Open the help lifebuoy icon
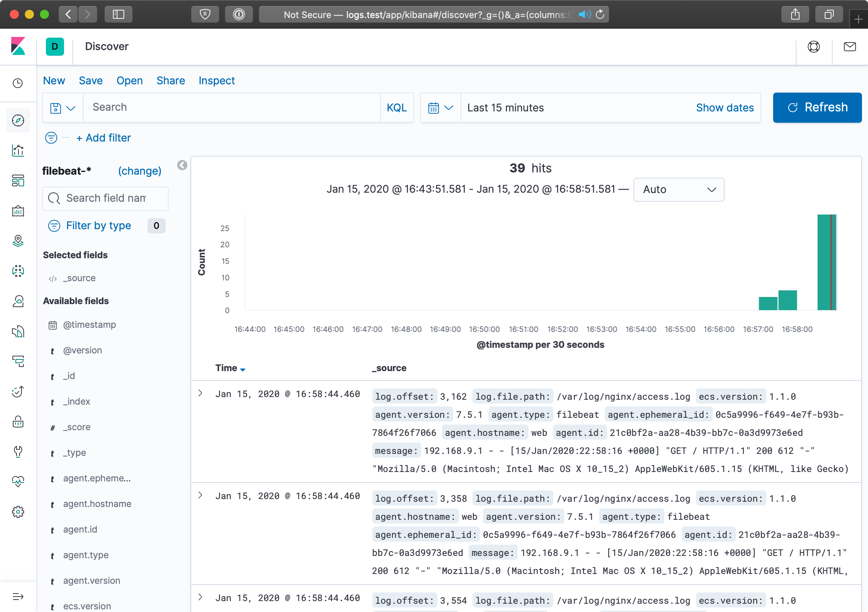 (813, 47)
